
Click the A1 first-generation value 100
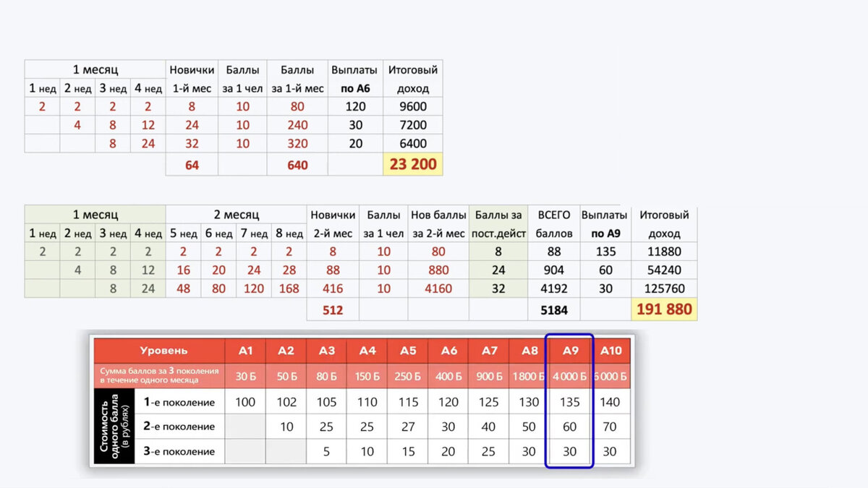pyautogui.click(x=245, y=401)
